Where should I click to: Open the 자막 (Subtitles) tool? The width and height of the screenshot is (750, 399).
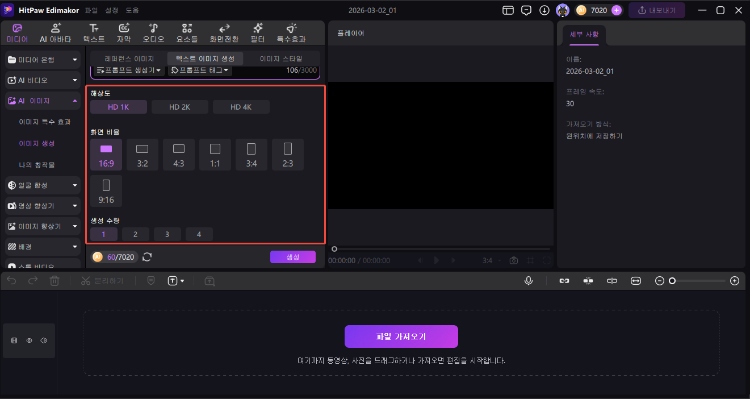point(124,33)
